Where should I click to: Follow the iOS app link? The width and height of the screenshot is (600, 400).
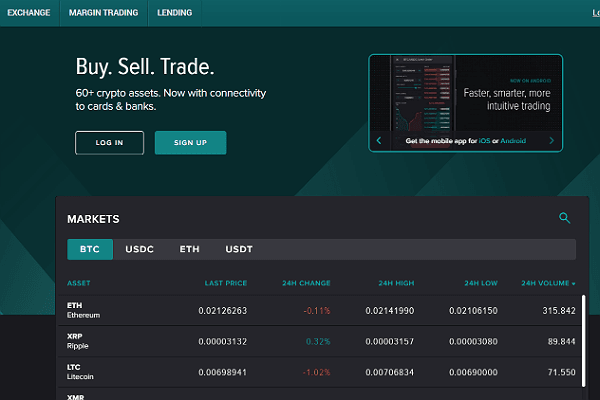(483, 141)
